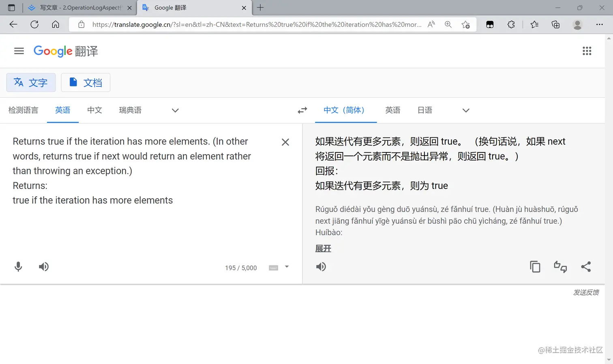This screenshot has height=364, width=613.
Task: Choose 瑞典语 as source language
Action: (x=130, y=110)
